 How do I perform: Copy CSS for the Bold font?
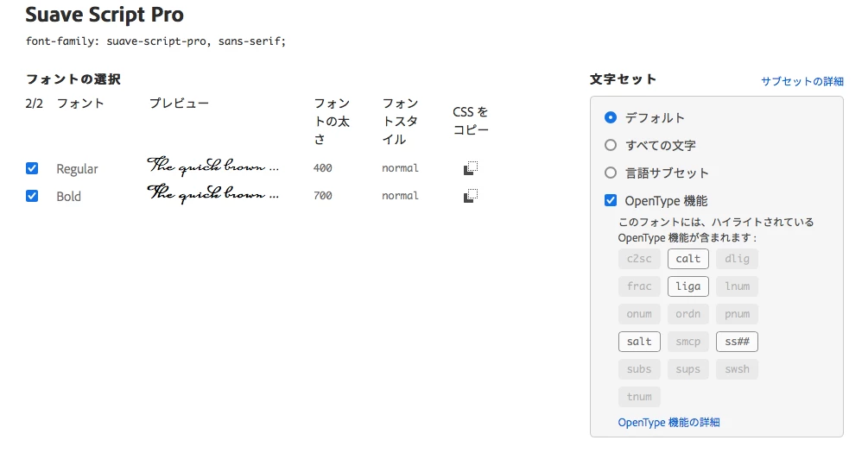pos(471,196)
